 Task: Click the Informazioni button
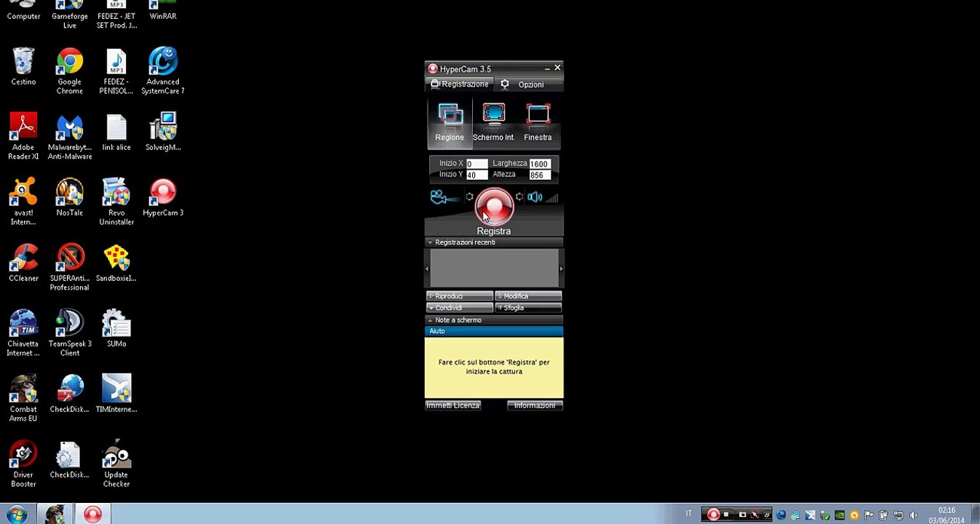pos(535,405)
